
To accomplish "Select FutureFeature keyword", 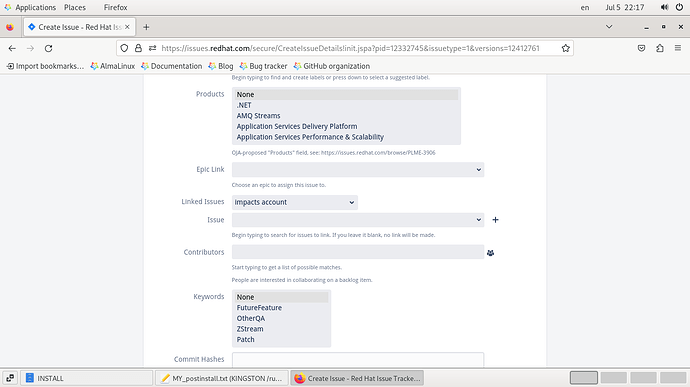I will point(282,308).
